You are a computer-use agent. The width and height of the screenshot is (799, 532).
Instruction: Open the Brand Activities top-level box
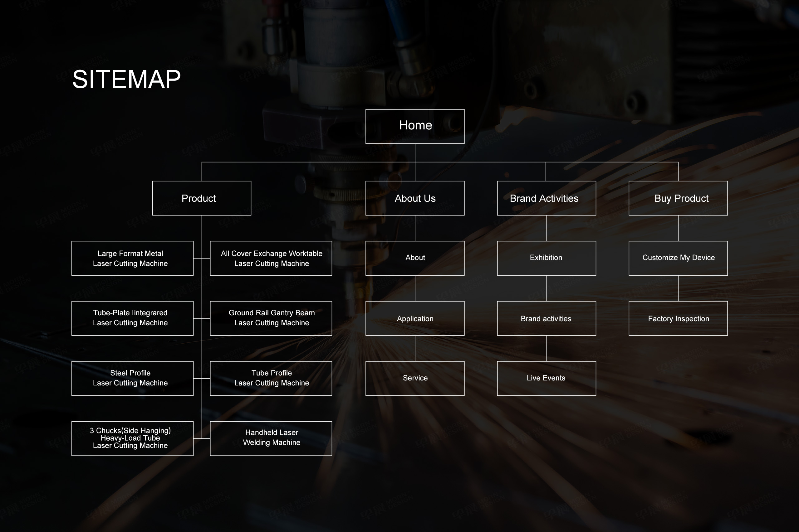click(x=546, y=198)
